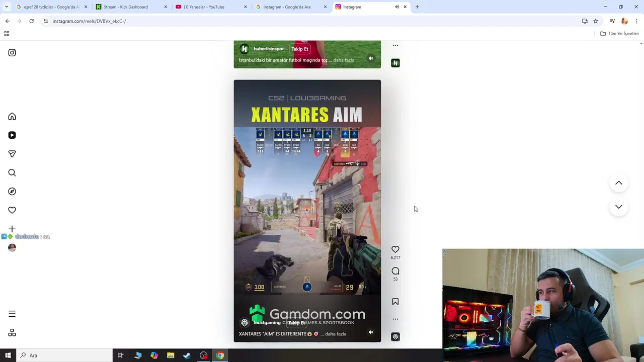The image size is (644, 362).
Task: Open audio thumbnail of Xantares reel
Action: [x=395, y=337]
